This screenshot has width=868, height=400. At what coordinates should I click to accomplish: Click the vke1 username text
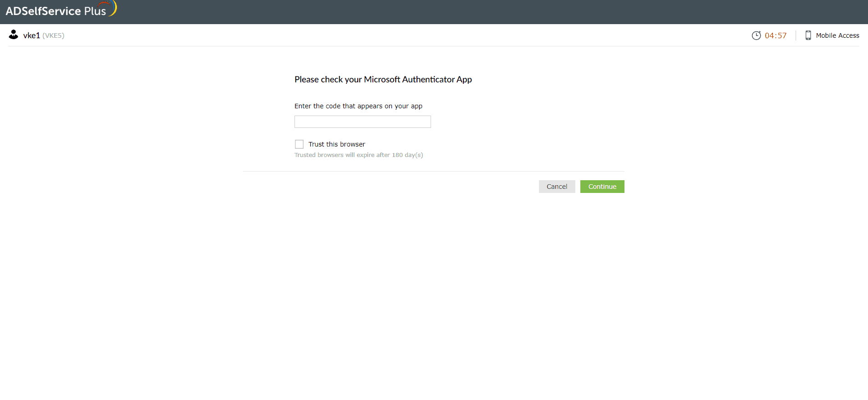click(x=31, y=35)
